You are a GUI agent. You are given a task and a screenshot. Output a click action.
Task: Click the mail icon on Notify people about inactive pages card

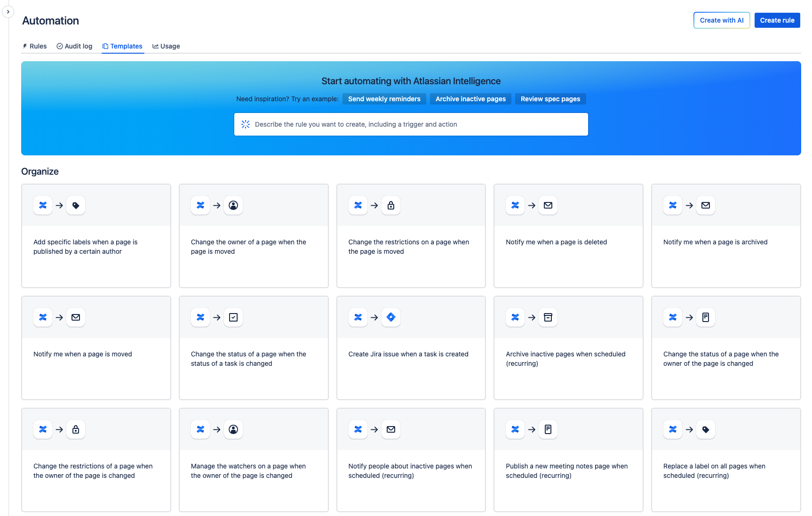coord(391,429)
